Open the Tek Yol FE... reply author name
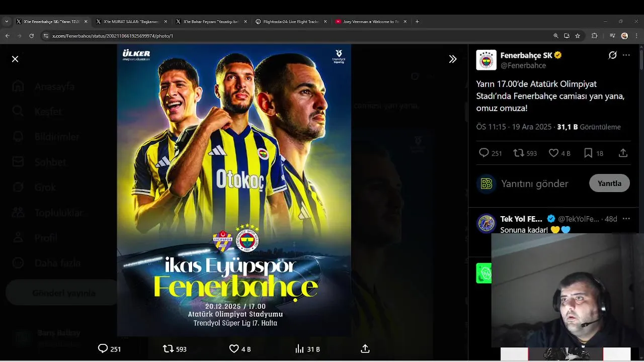The height and width of the screenshot is (362, 644). [521, 219]
